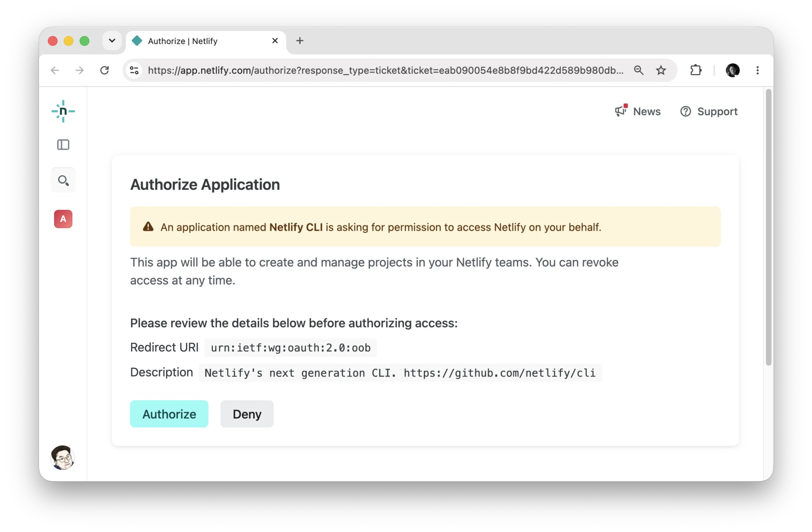The height and width of the screenshot is (532, 812).
Task: Click the macOS red close window button
Action: point(53,41)
